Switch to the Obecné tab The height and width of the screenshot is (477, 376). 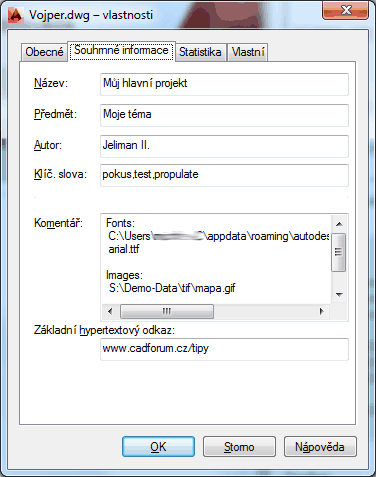pos(44,52)
